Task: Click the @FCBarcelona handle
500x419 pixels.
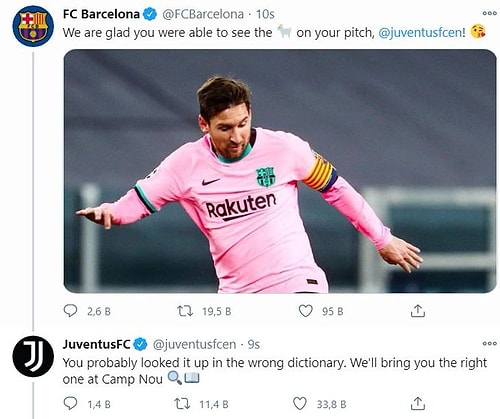Action: point(203,14)
